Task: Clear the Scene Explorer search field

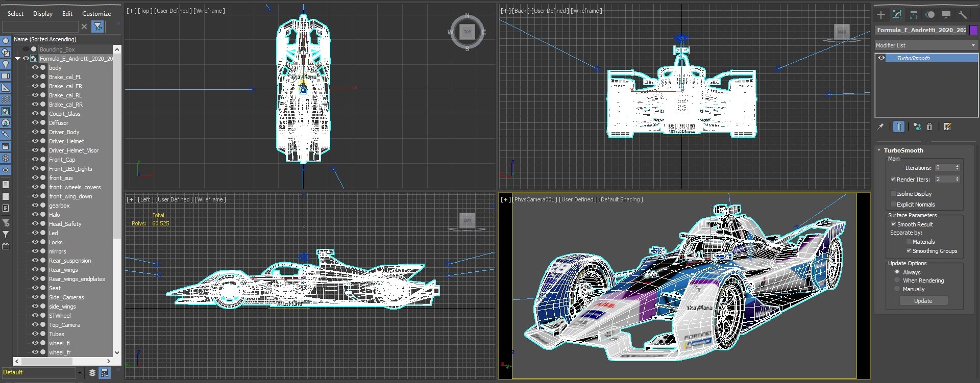Action: coord(84,27)
